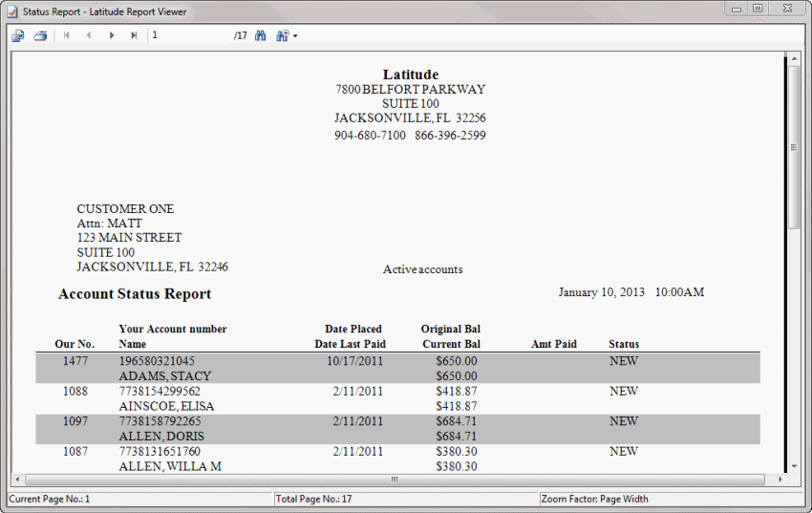Go to first page arrow
Image resolution: width=812 pixels, height=513 pixels.
(x=66, y=35)
